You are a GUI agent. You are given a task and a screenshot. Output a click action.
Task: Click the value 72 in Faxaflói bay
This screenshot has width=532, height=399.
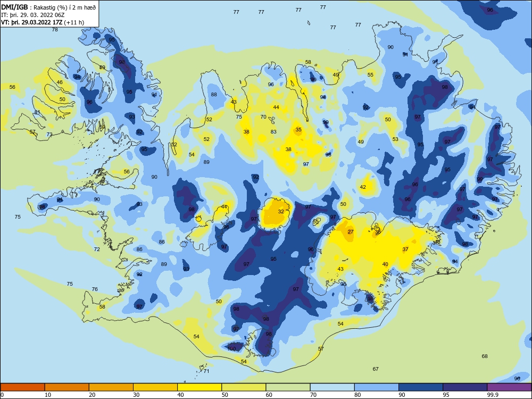click(97, 249)
